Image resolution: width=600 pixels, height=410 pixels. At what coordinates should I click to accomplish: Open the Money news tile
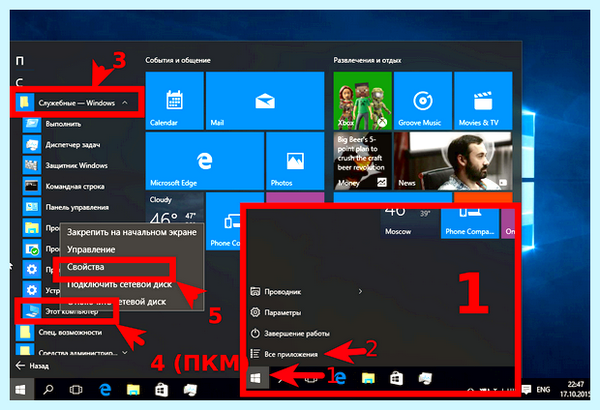(362, 161)
